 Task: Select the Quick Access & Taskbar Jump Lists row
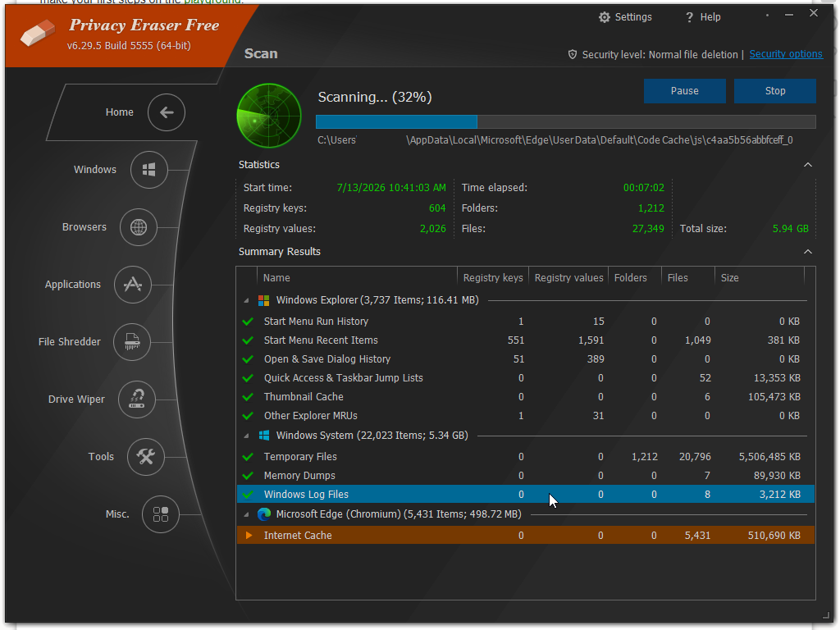coord(526,378)
